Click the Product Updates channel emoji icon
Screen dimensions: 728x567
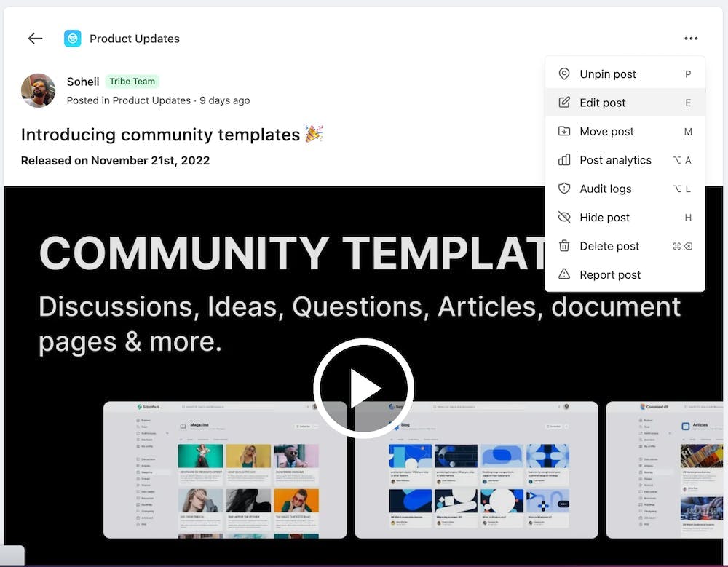pyautogui.click(x=72, y=38)
